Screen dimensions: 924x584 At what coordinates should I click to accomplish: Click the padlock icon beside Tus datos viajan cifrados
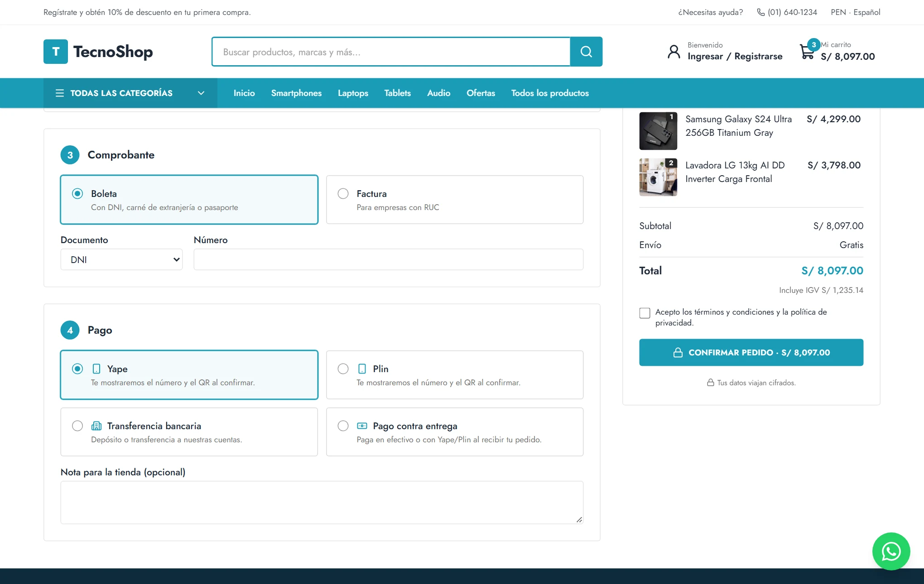tap(711, 383)
